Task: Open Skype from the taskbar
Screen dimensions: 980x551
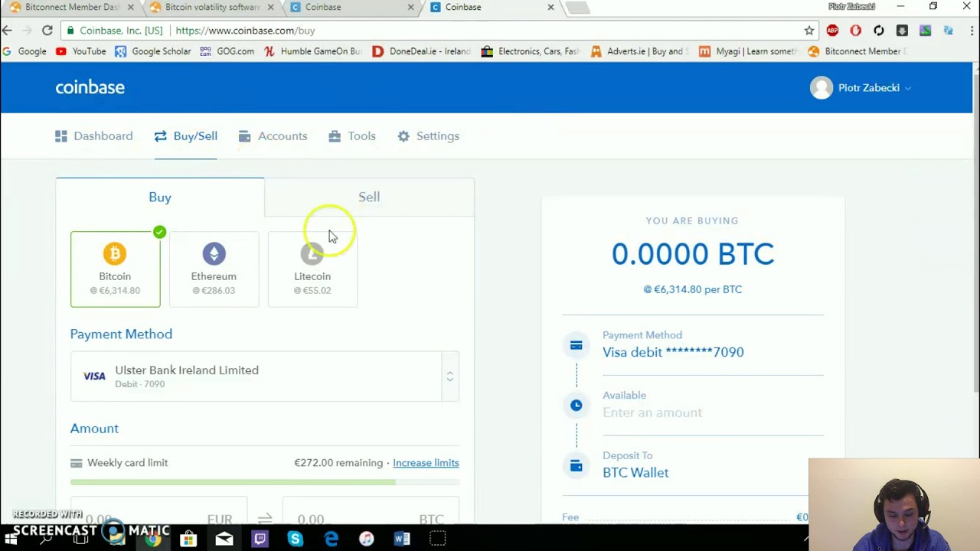Action: [295, 539]
